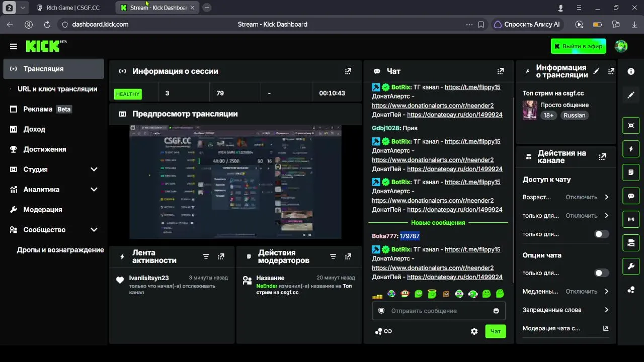Open the Kick hamburger menu
This screenshot has height=362, width=644.
coord(13,46)
